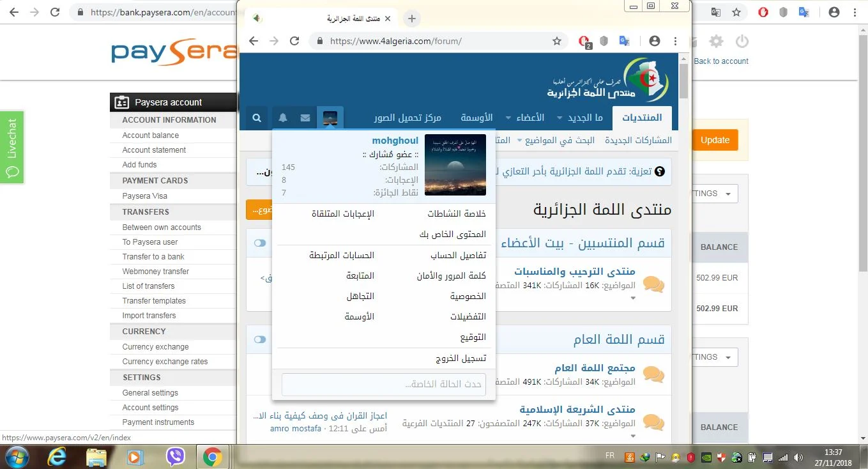Click the forum search magnifier icon

(x=257, y=118)
